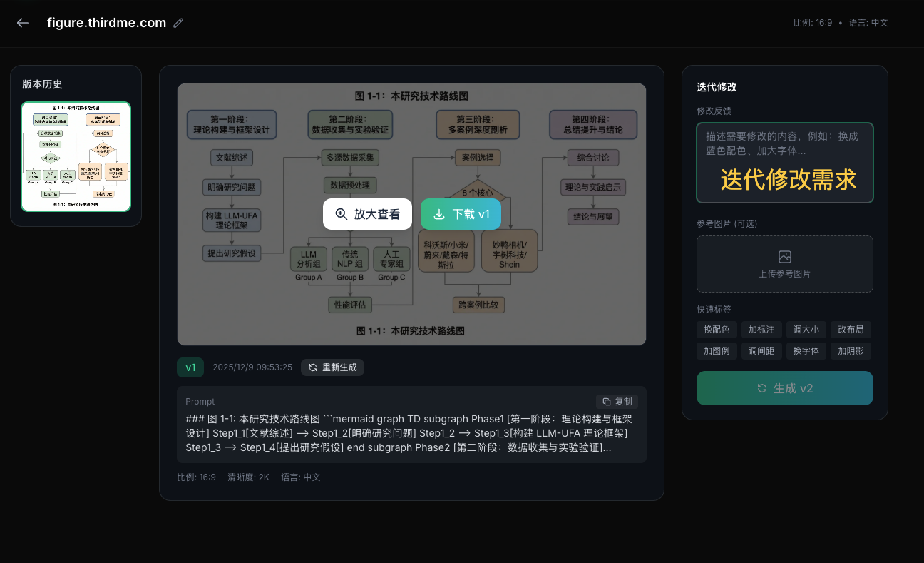This screenshot has width=924, height=563.
Task: Rename the project using the pencil icon
Action: [x=178, y=23]
